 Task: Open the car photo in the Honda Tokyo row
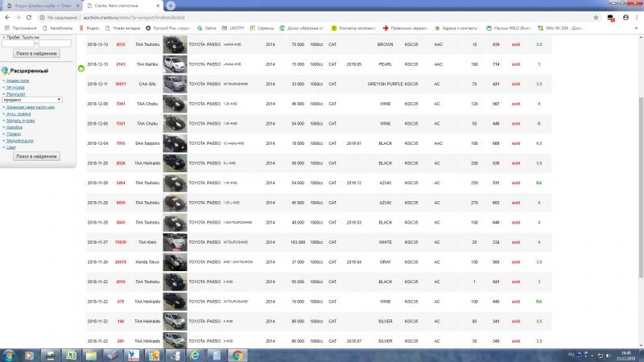coord(175,262)
